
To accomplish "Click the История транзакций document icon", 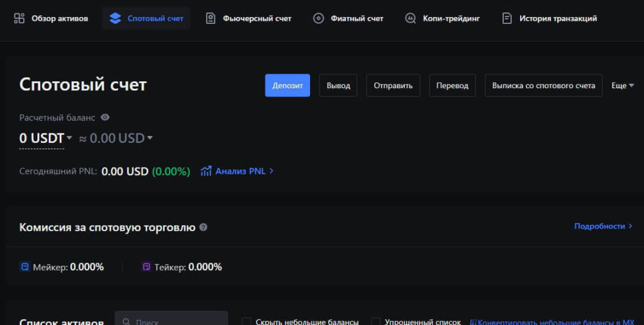I will coord(507,18).
